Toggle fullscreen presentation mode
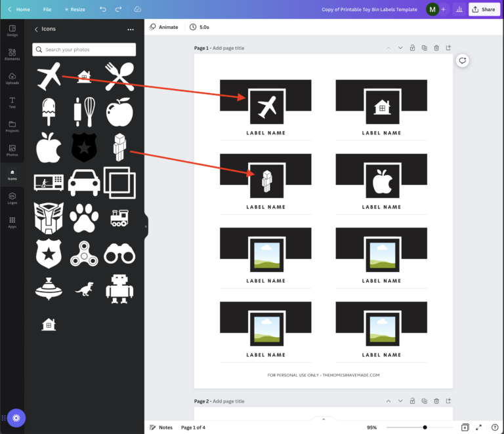Image resolution: width=504 pixels, height=434 pixels. tap(478, 427)
